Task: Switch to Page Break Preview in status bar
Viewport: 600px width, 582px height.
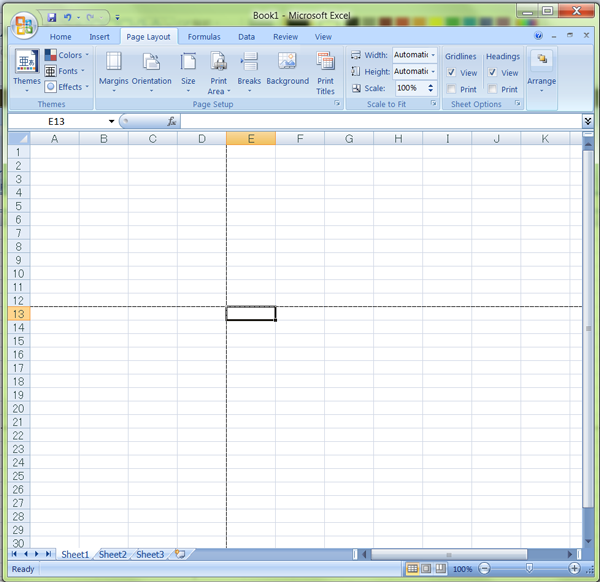Action: tap(440, 569)
